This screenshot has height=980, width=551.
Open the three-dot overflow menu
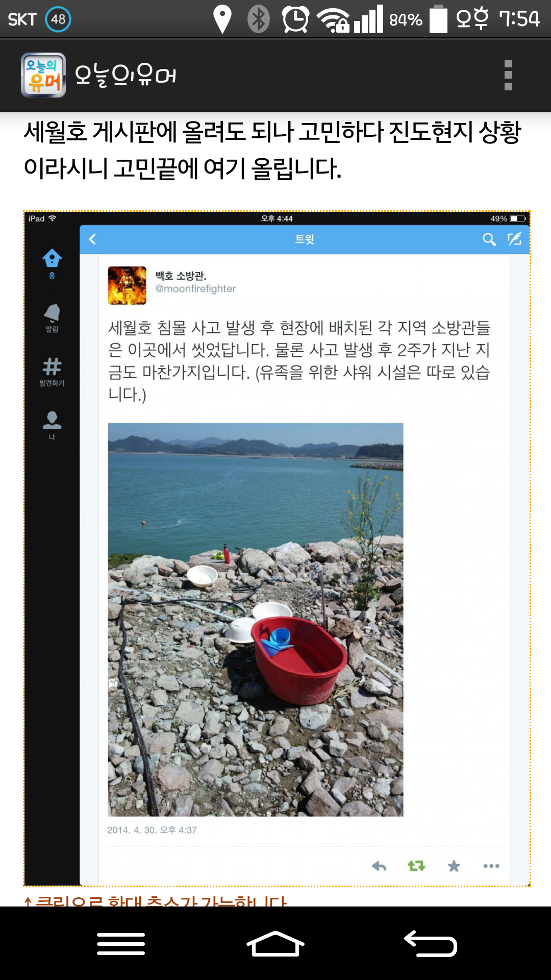pos(508,75)
